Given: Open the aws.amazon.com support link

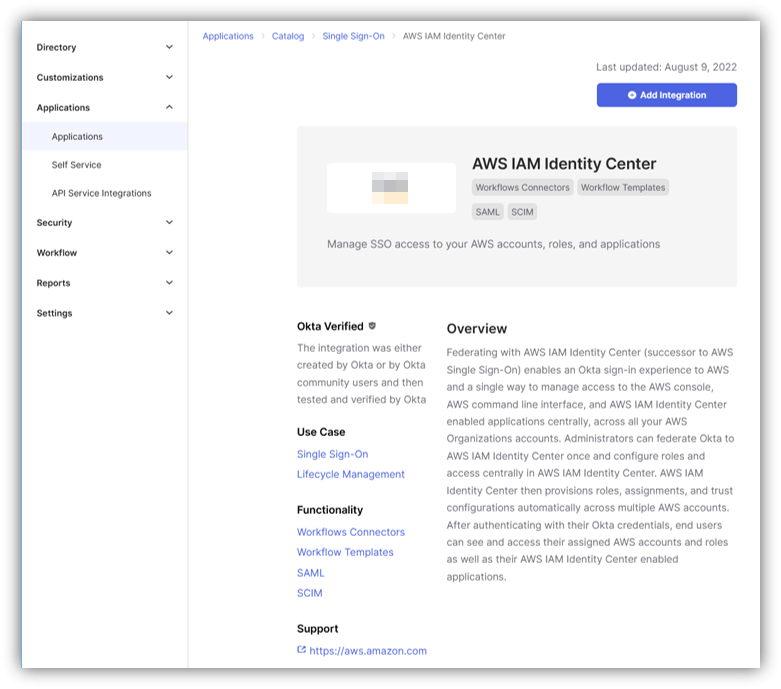Looking at the screenshot, I should point(368,651).
